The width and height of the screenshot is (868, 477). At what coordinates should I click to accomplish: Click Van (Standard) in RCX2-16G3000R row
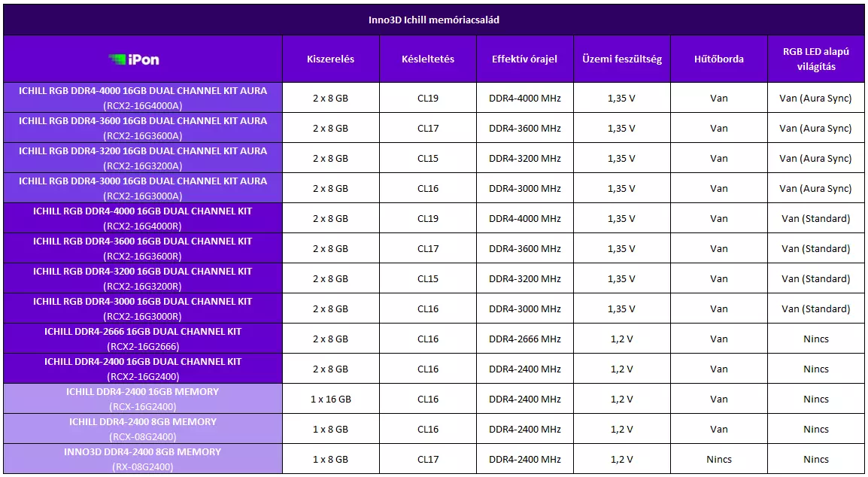pyautogui.click(x=816, y=308)
